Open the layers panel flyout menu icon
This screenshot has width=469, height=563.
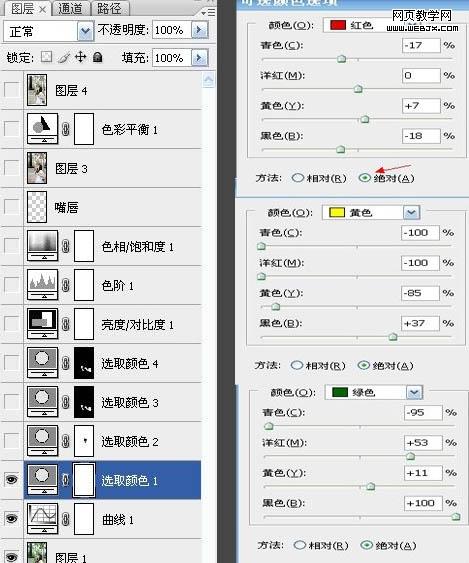[x=209, y=13]
